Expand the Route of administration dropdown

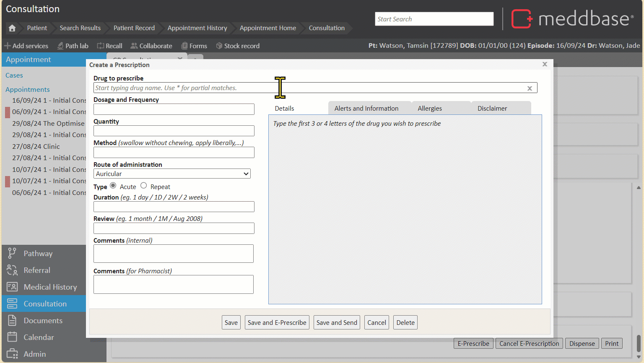[x=172, y=174]
